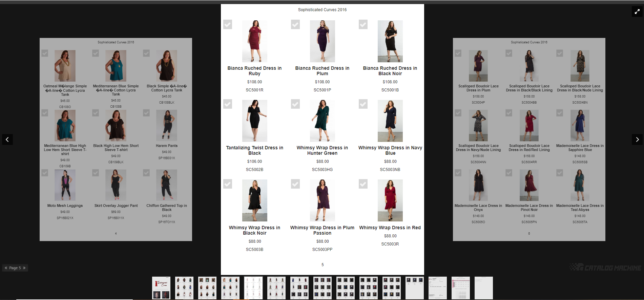Click the Tantalizing Twist Dress in Black title

pyautogui.click(x=255, y=150)
